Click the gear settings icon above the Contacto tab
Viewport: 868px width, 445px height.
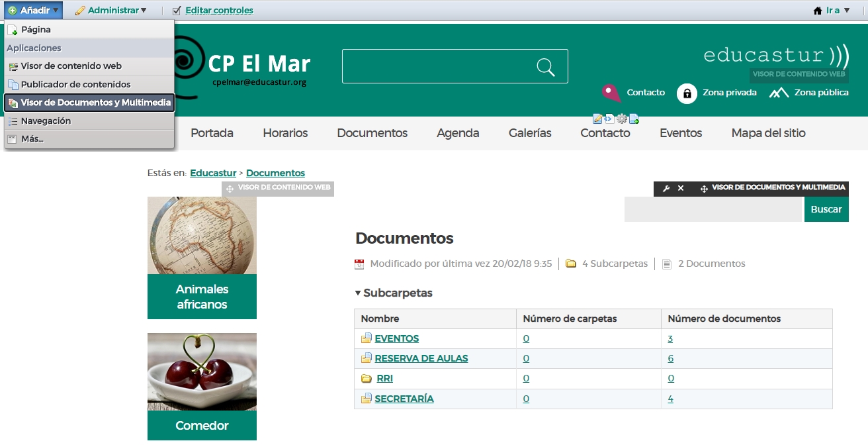[x=622, y=119]
